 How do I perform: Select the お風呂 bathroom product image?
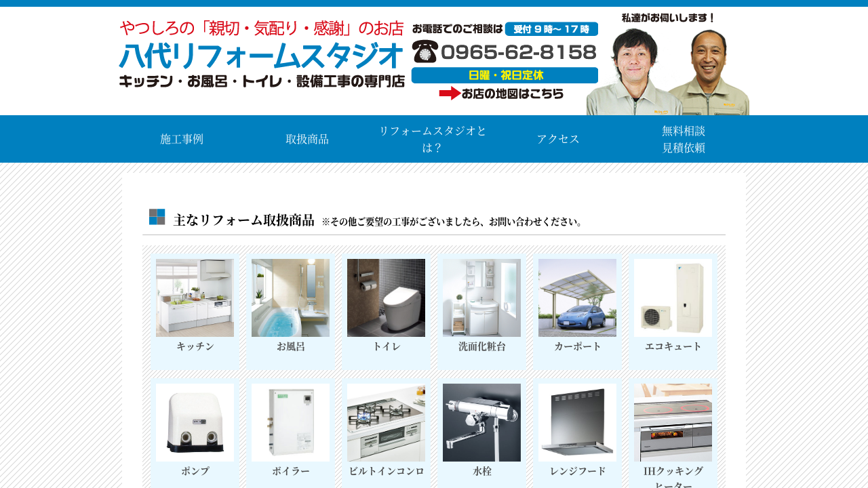click(290, 298)
